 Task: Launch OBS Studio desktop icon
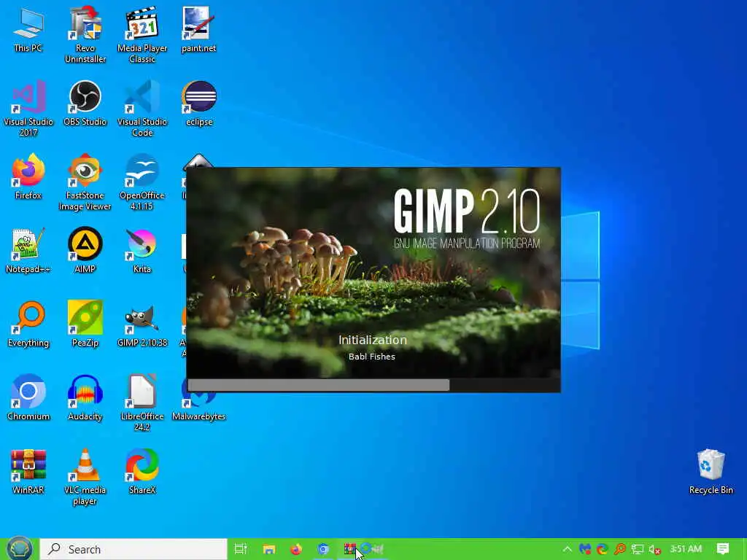pyautogui.click(x=85, y=104)
